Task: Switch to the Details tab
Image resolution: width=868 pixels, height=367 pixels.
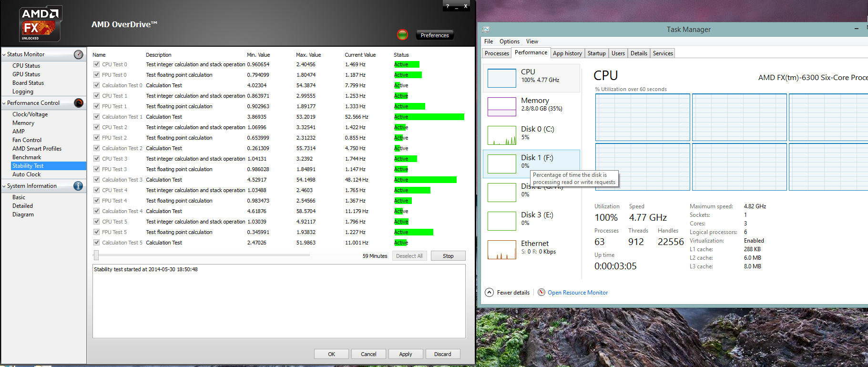Action: click(639, 53)
